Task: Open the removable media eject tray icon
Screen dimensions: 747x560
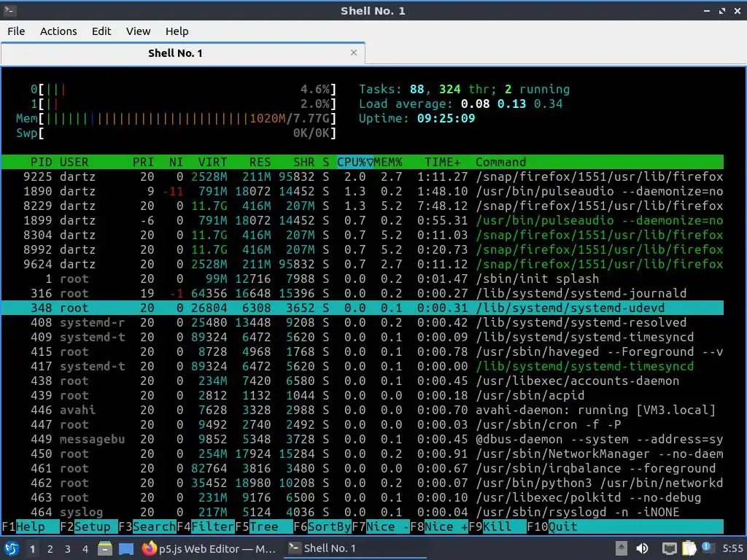Action: point(622,548)
